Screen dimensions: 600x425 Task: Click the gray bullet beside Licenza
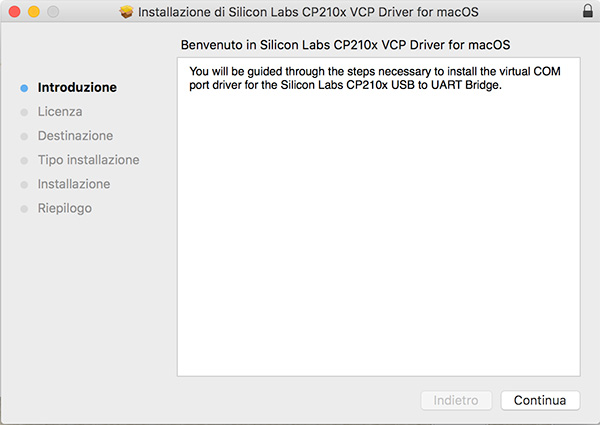tap(24, 112)
